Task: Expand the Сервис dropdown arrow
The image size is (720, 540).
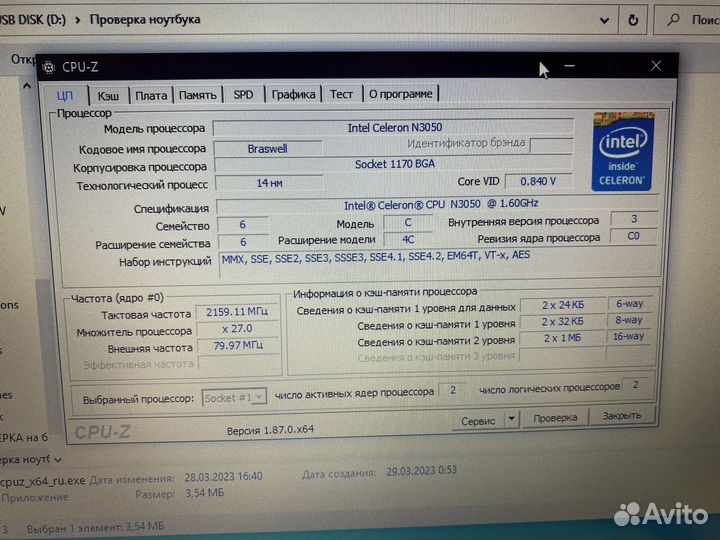Action: click(x=512, y=419)
